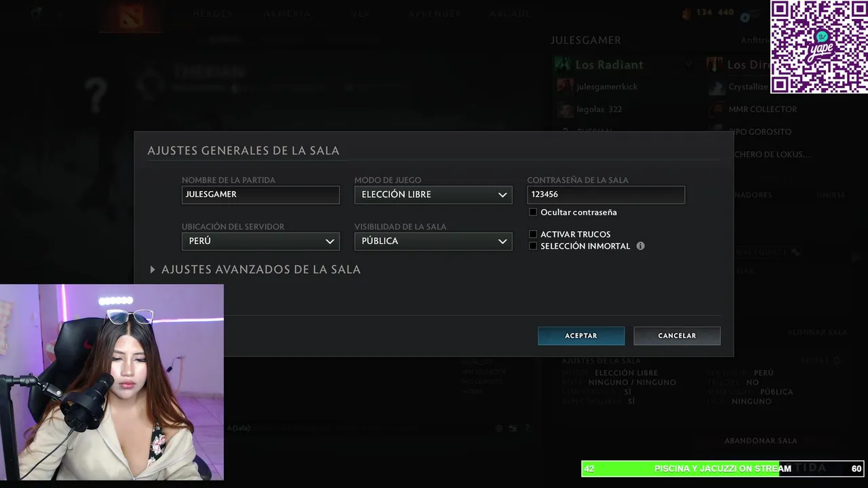Click julesgamerrkick player avatar

[x=565, y=86]
